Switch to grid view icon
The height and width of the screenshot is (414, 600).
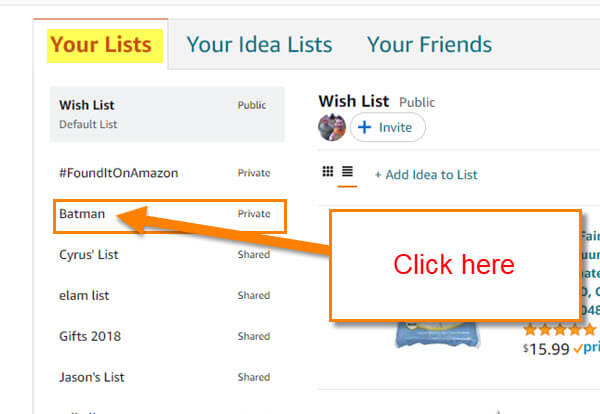pyautogui.click(x=328, y=171)
